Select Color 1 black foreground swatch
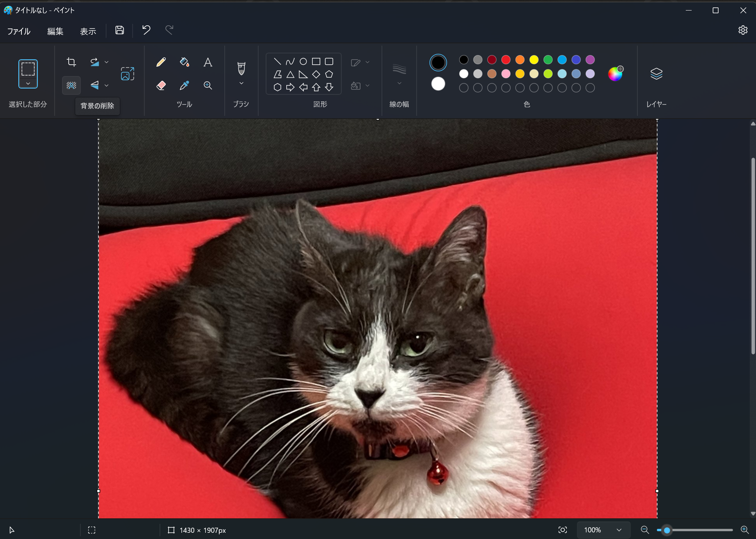 tap(438, 62)
